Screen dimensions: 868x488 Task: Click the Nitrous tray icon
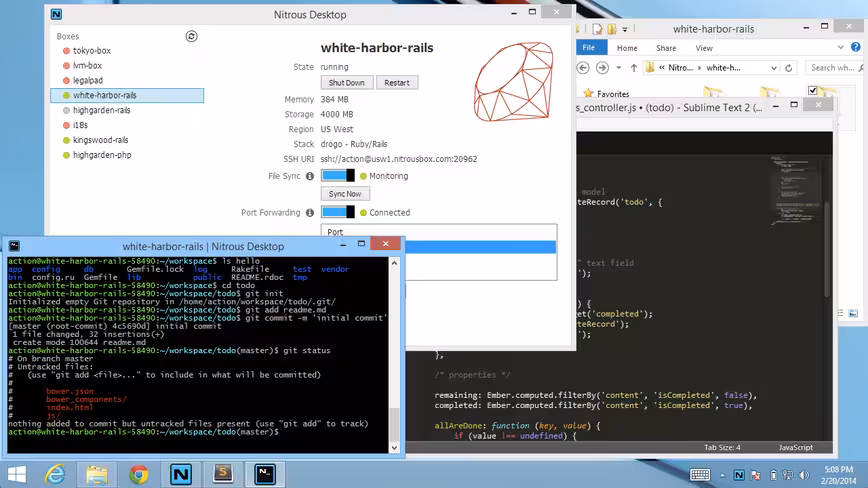pos(739,475)
